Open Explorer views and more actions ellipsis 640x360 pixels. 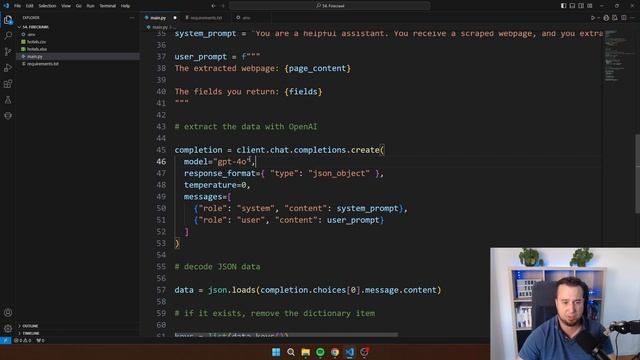point(131,18)
